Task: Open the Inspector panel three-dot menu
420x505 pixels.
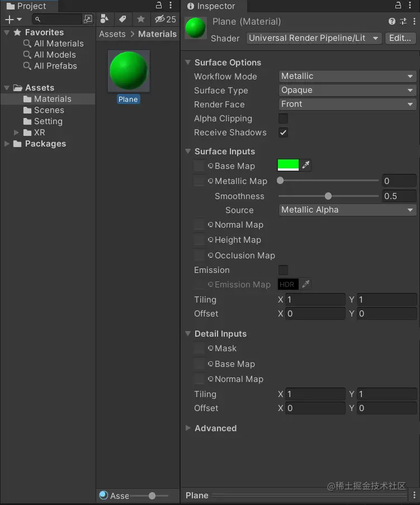Action: [410, 5]
